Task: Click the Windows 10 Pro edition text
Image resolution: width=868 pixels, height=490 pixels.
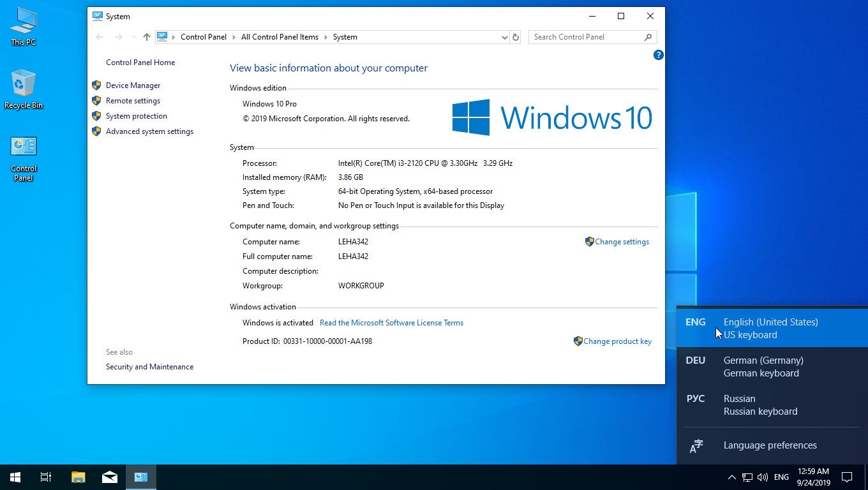Action: [x=269, y=104]
